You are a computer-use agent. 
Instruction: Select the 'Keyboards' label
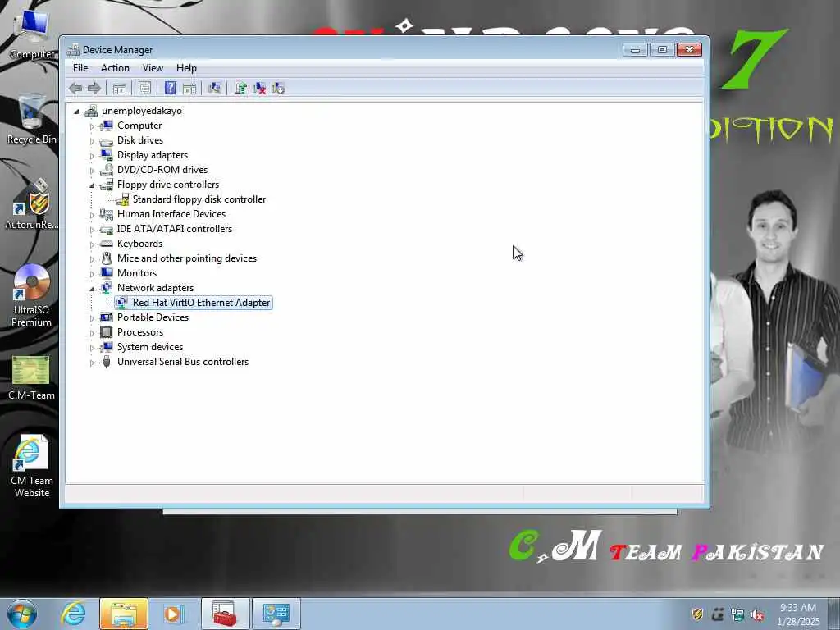pyautogui.click(x=139, y=244)
